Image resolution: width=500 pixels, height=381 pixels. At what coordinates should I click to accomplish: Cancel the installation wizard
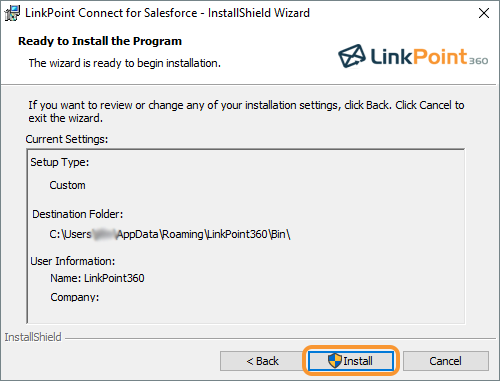446,361
